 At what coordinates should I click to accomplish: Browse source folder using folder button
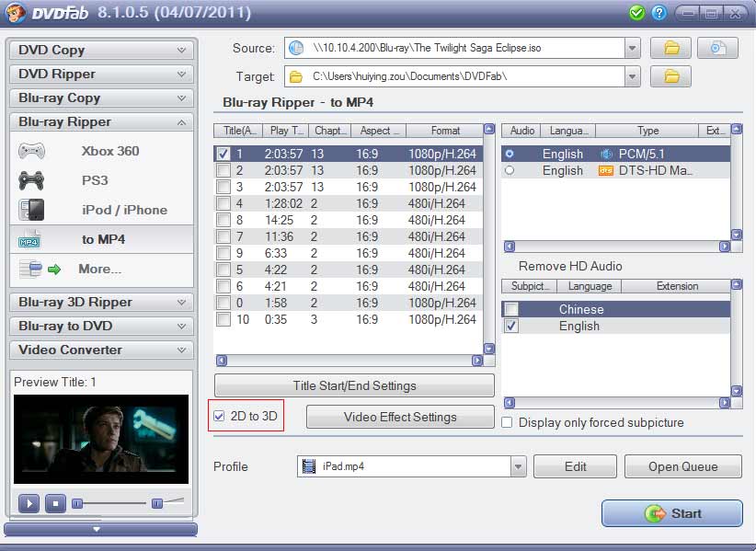[x=670, y=48]
